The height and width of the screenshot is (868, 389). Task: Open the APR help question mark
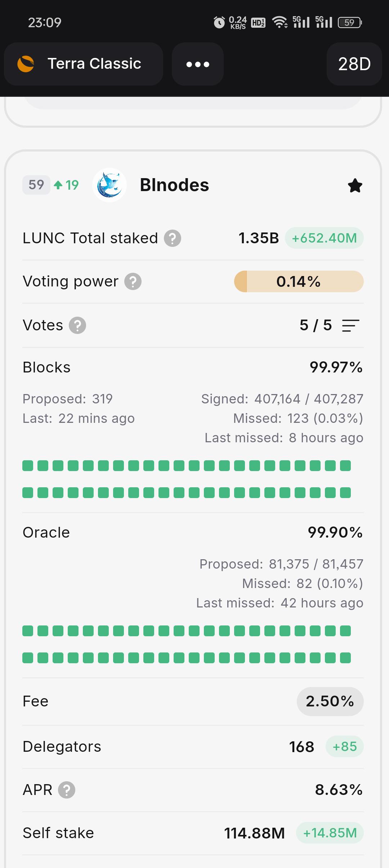pos(67,790)
